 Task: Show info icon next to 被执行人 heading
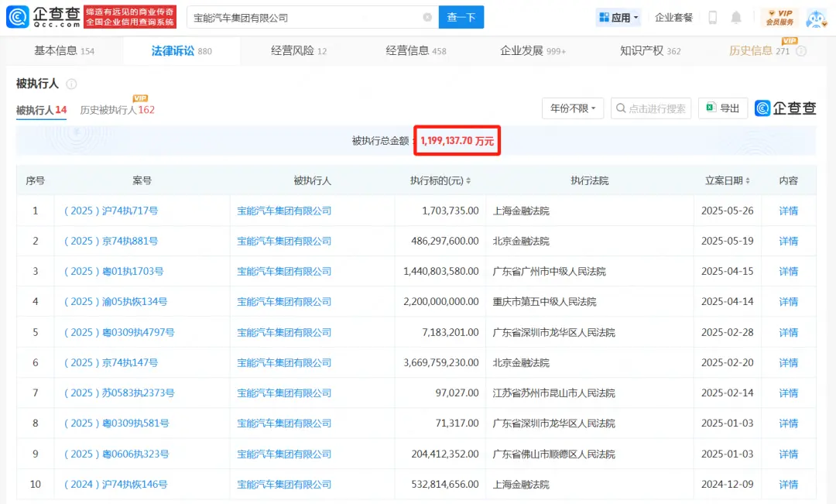coord(71,84)
